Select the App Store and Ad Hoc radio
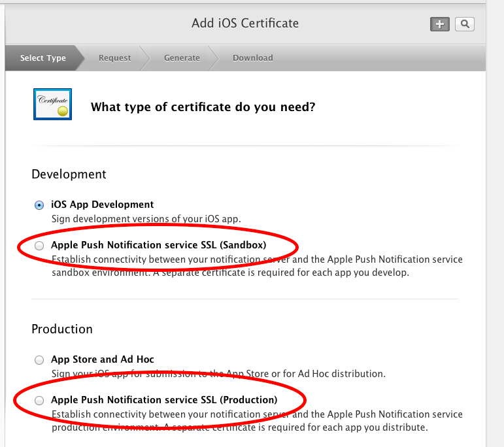This screenshot has height=447, width=504. (x=39, y=359)
